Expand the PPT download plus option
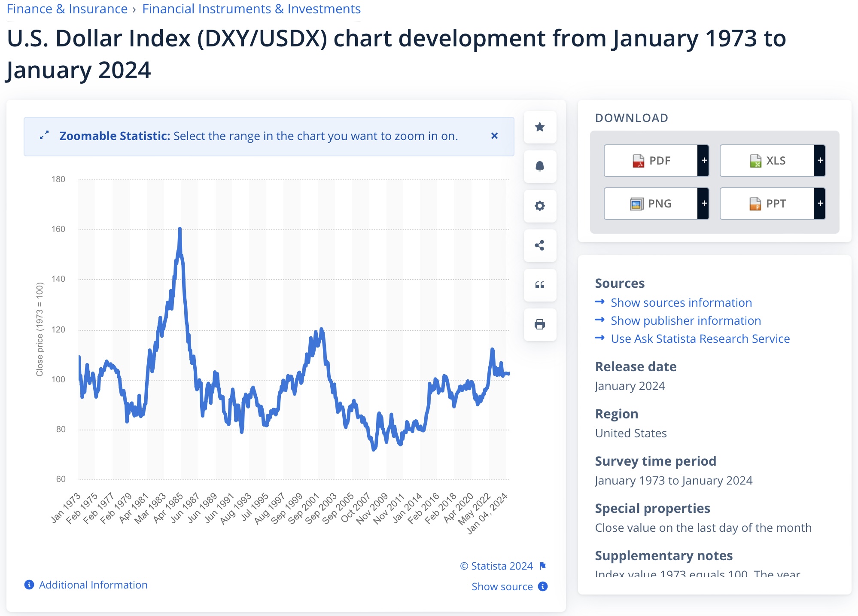 (820, 204)
